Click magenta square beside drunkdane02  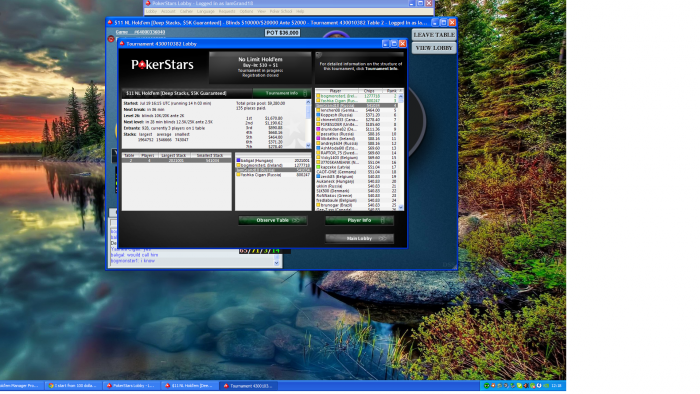pos(318,129)
